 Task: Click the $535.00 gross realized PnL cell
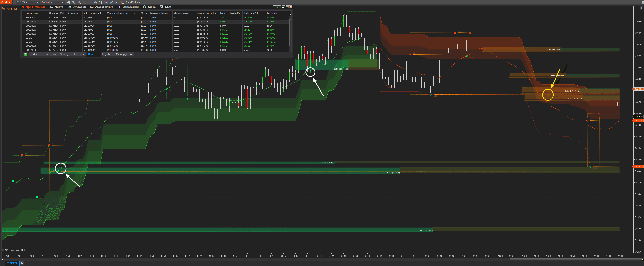230,38
